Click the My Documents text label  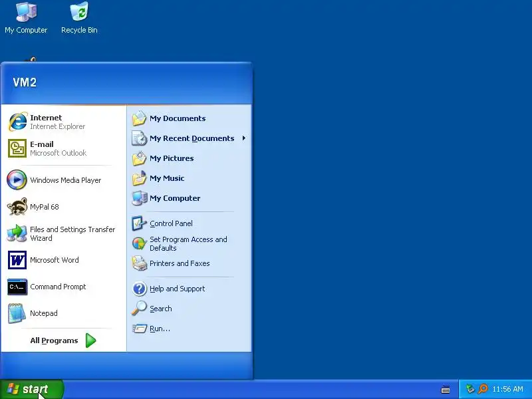(178, 118)
